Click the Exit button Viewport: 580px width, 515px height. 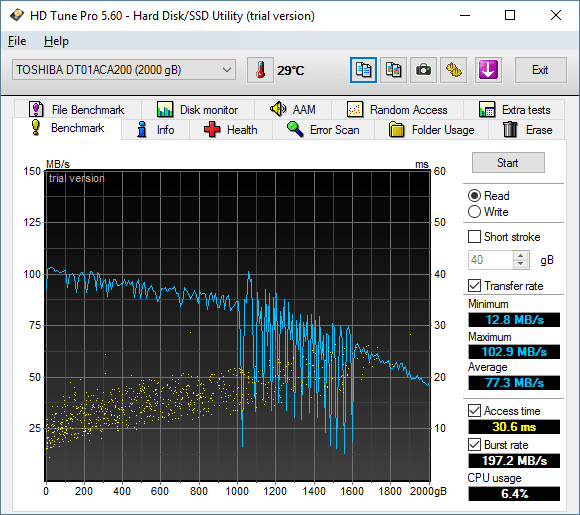(540, 70)
